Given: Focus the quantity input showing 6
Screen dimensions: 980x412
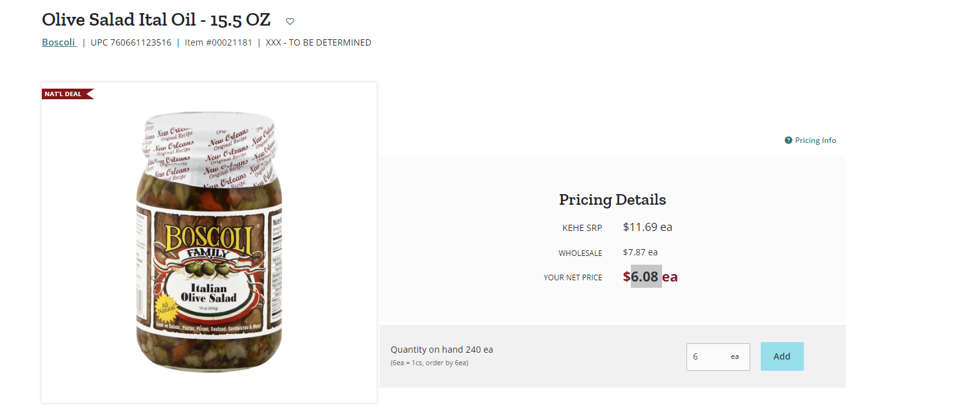Looking at the screenshot, I should point(718,357).
